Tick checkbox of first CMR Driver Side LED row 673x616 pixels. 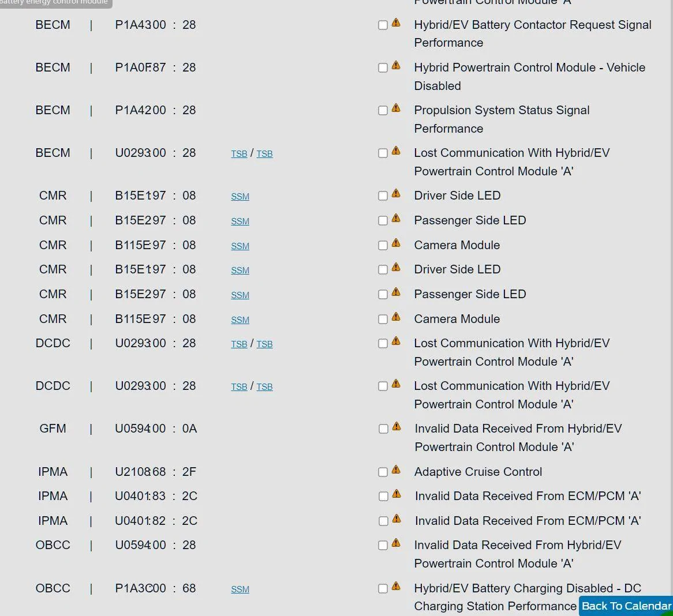tap(383, 196)
